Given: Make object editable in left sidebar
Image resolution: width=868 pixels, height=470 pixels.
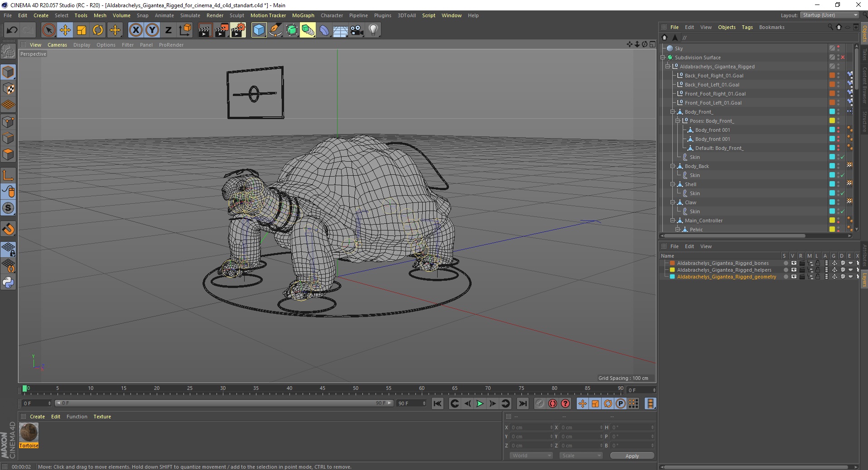Looking at the screenshot, I should 8,52.
